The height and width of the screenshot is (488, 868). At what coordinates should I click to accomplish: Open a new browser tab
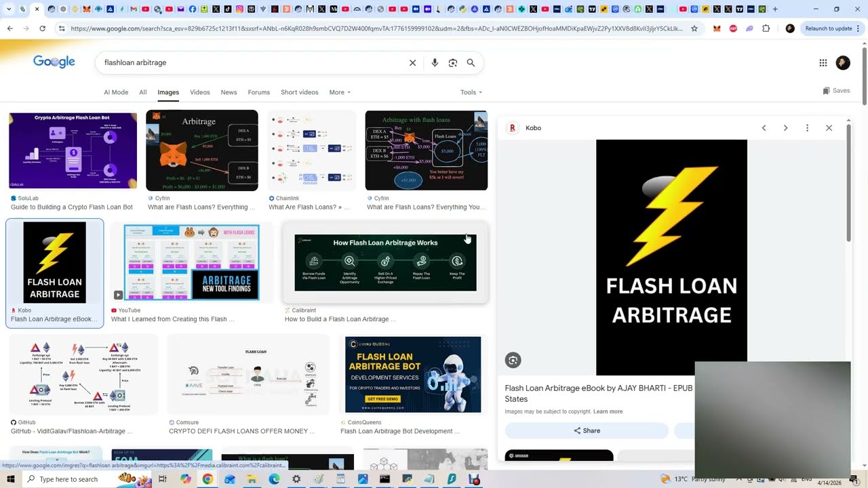click(775, 9)
